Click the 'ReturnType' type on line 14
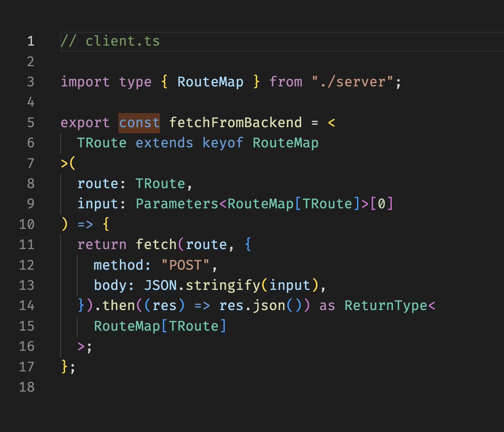The width and height of the screenshot is (504, 432). tap(386, 306)
